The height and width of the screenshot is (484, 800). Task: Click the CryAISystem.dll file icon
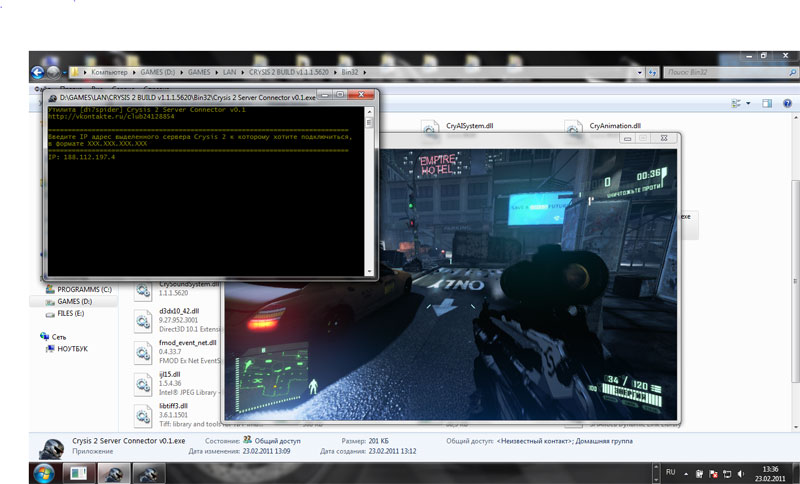point(430,128)
